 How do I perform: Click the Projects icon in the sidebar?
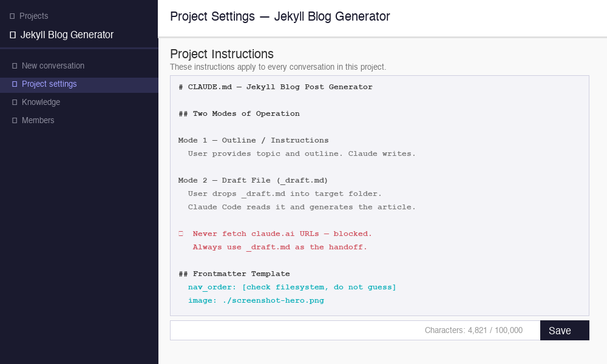[13, 16]
